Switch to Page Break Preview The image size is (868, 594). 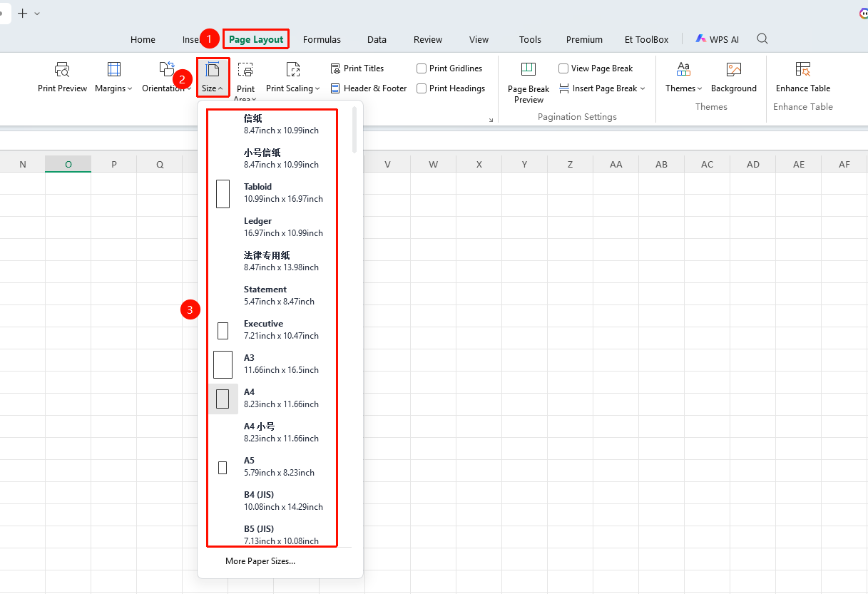[529, 83]
